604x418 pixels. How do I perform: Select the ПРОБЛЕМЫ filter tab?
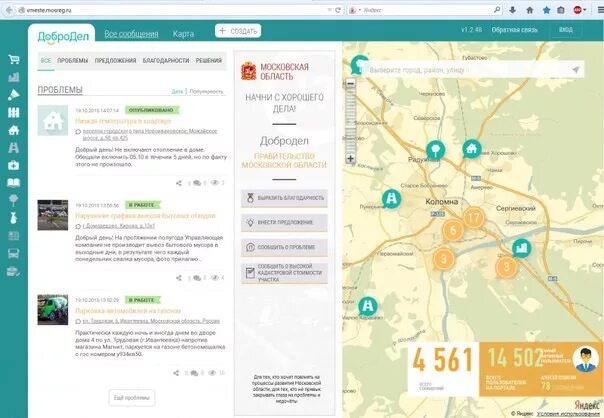coord(72,60)
